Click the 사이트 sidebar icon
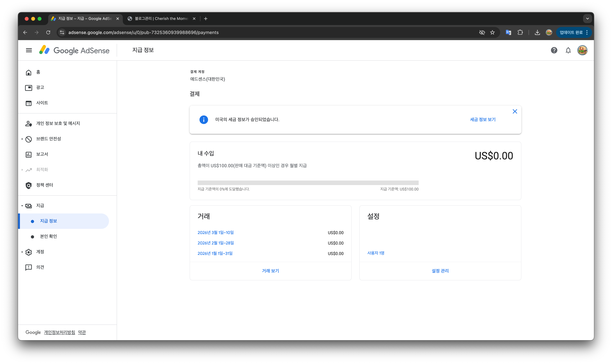612x364 pixels. (28, 103)
